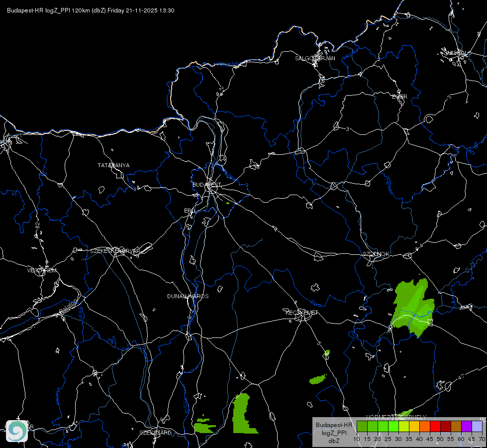Select the 45-50 dBZ red swatch
This screenshot has width=487, height=448.
[x=435, y=427]
